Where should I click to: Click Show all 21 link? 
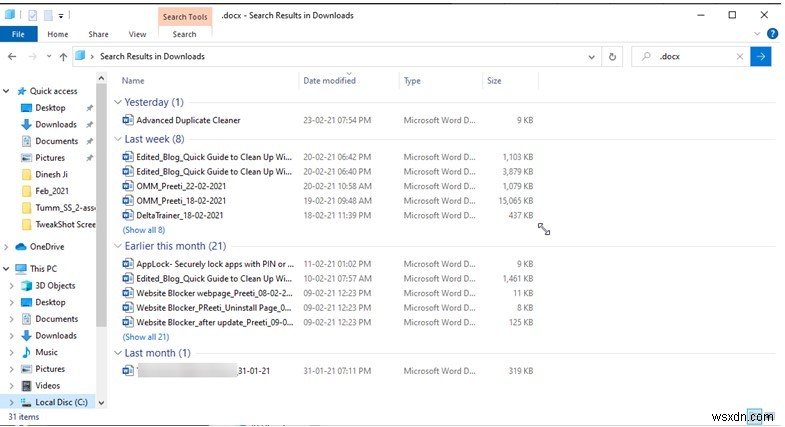(146, 337)
